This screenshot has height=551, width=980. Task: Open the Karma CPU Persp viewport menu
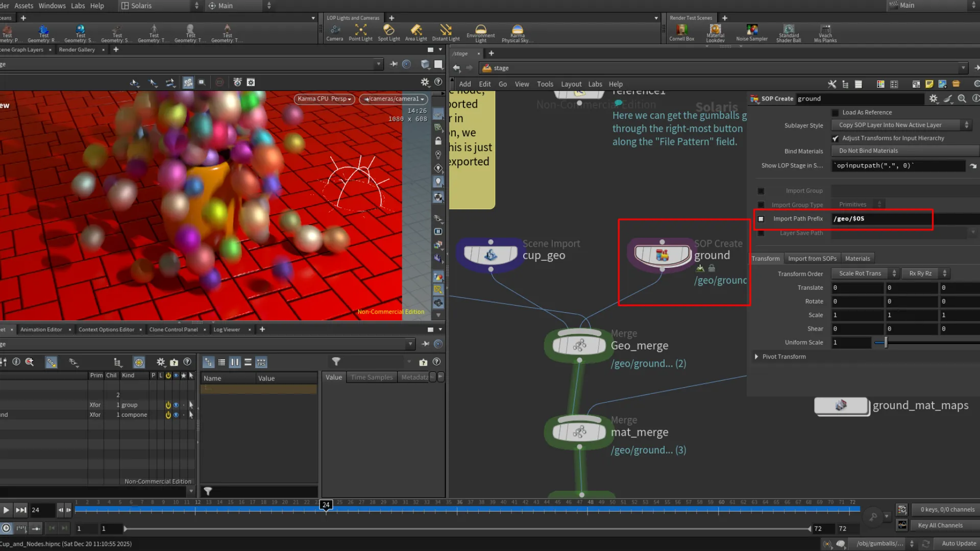[325, 99]
